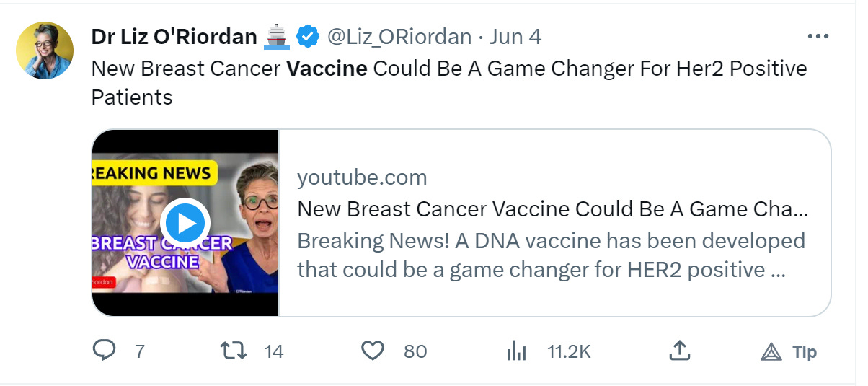Click the Dr Liz O'Riordan display name

click(174, 36)
